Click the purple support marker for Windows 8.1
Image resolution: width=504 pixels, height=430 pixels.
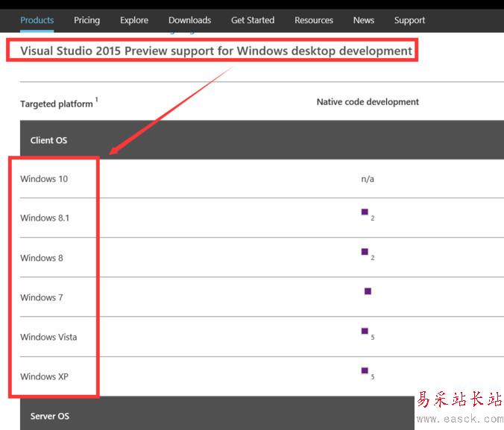[365, 212]
